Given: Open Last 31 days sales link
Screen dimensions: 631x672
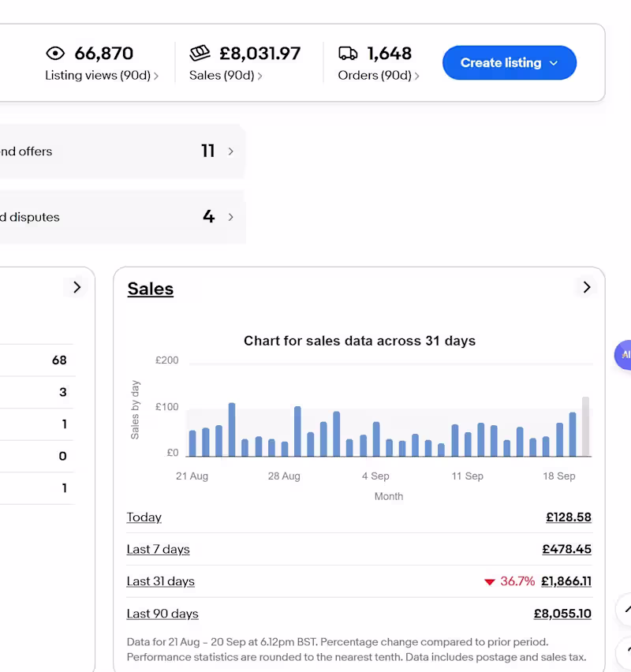Looking at the screenshot, I should (x=161, y=581).
